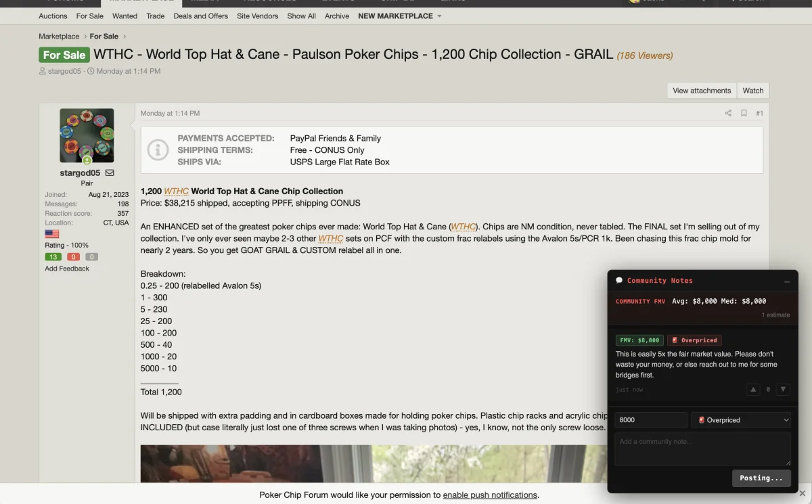Viewport: 812px width, 504px height.
Task: Click the '0.25 - 200 (relabelled Avalon 5s)' line
Action: (x=201, y=285)
